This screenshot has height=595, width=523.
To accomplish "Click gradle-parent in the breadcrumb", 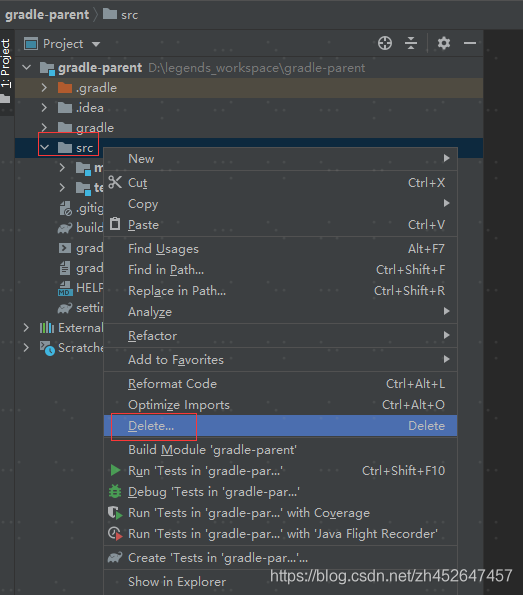I will pyautogui.click(x=47, y=14).
